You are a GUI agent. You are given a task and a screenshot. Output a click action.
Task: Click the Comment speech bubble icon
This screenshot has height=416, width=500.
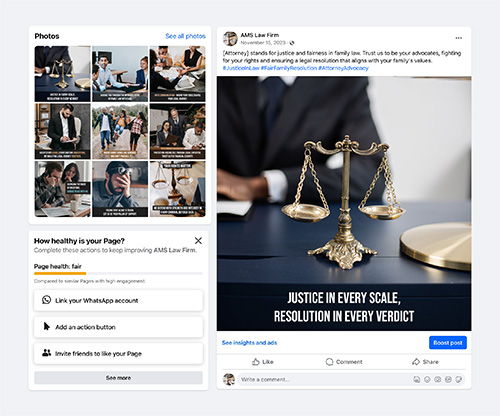coord(329,362)
